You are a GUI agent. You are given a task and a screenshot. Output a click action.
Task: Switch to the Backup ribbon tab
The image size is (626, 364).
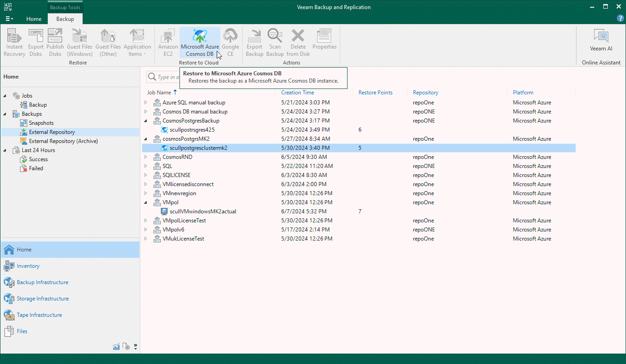(x=65, y=19)
